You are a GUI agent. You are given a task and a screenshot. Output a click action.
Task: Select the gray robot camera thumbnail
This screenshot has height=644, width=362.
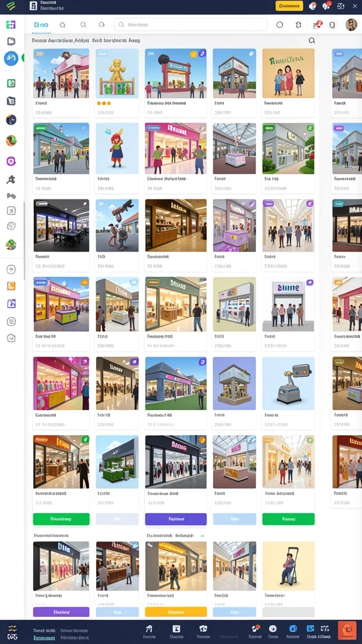(288, 383)
